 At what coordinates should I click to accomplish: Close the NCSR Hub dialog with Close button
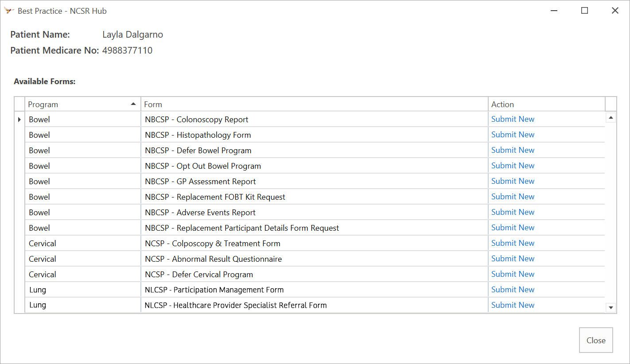tap(596, 340)
